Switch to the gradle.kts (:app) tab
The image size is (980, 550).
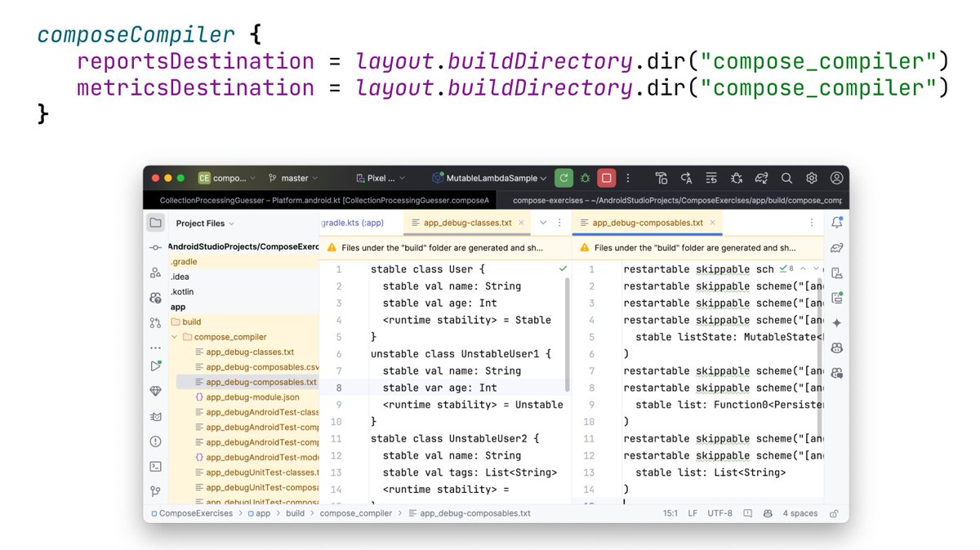(x=352, y=223)
